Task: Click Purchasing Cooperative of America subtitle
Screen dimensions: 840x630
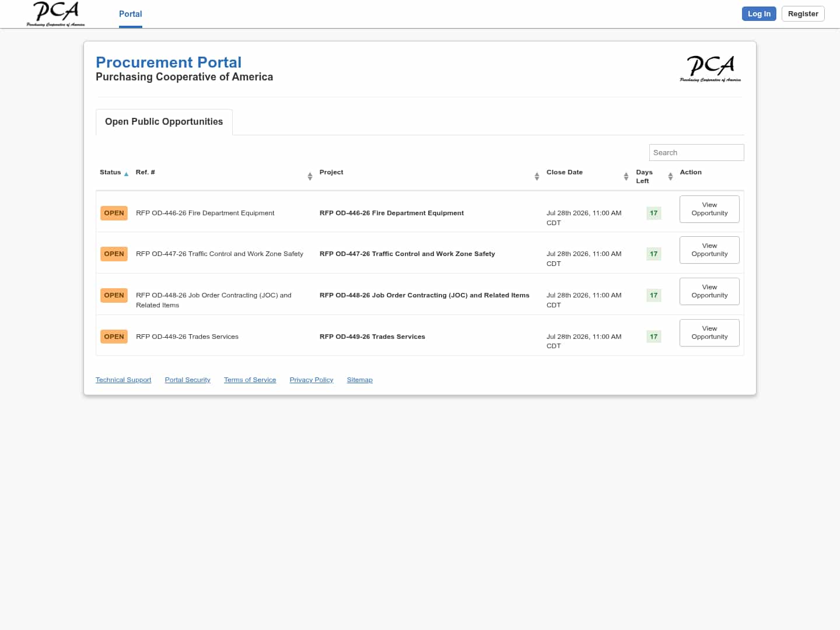Action: (184, 77)
